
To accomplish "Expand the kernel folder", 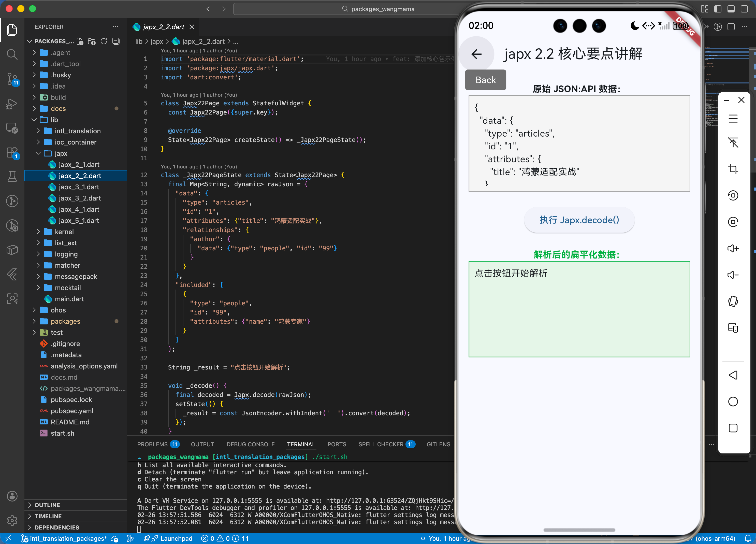I will point(64,232).
